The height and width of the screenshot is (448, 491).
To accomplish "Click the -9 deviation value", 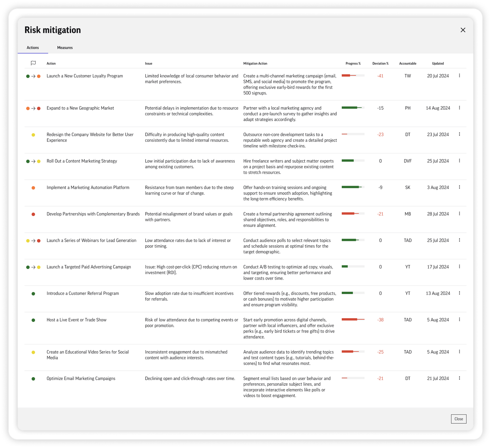I will coord(380,188).
